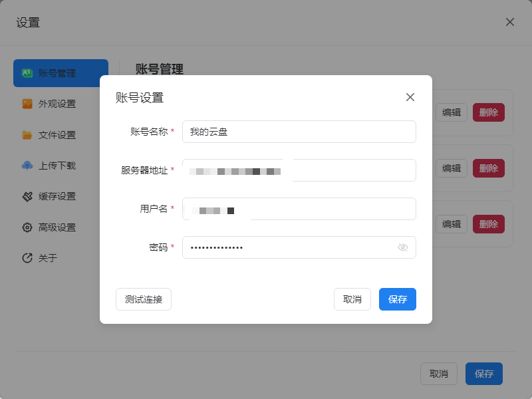Click the 关于 circular arrow icon
Image resolution: width=532 pixels, height=399 pixels.
27,258
